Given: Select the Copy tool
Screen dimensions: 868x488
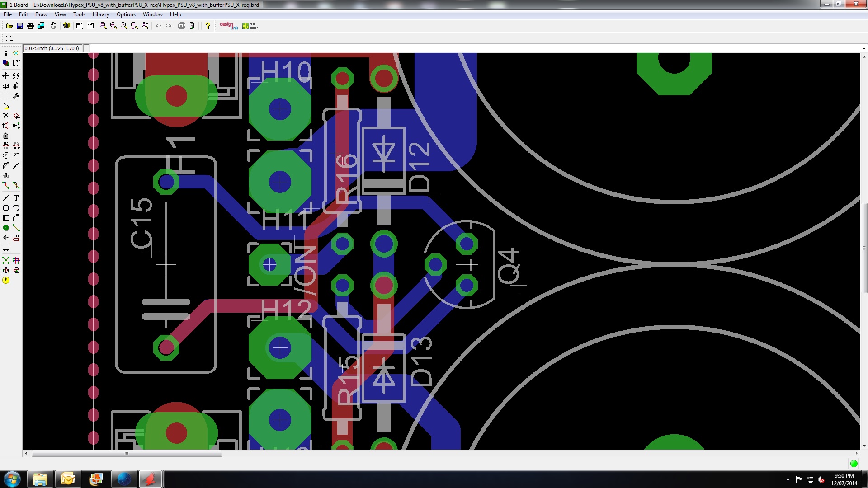Looking at the screenshot, I should [16, 76].
